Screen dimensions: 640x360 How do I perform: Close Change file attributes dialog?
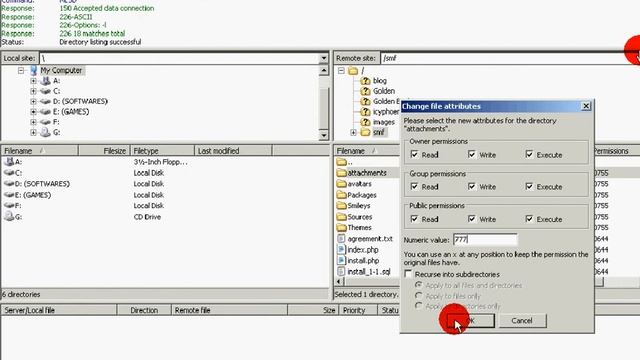[x=586, y=106]
